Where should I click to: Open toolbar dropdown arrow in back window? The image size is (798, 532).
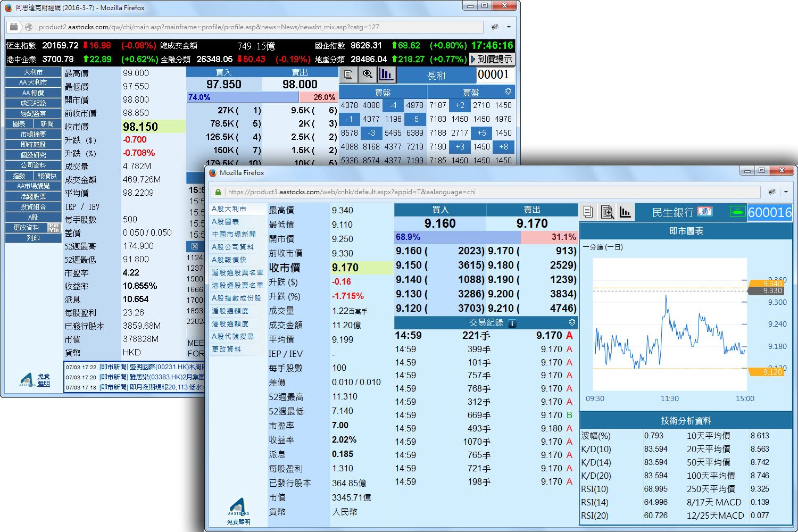[509, 27]
